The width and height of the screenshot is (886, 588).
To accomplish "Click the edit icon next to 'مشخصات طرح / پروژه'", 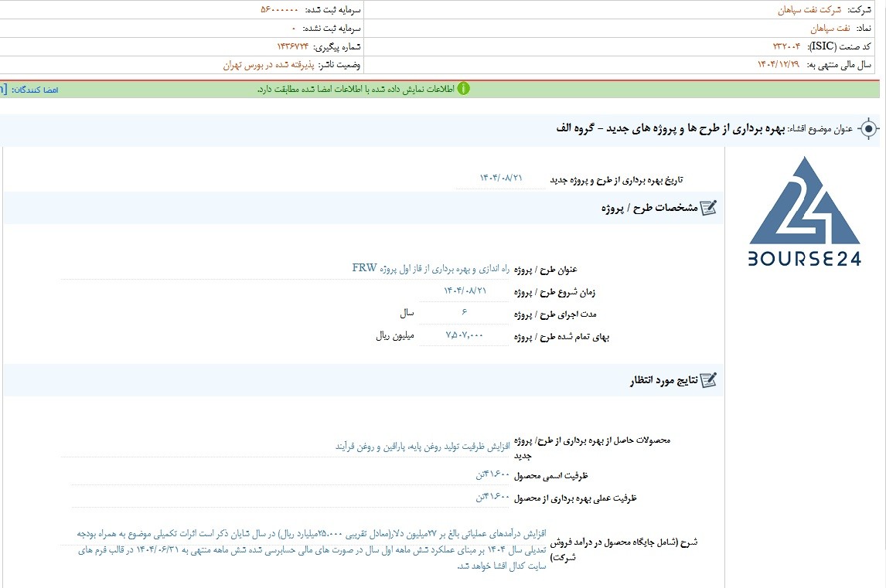I will pos(709,208).
